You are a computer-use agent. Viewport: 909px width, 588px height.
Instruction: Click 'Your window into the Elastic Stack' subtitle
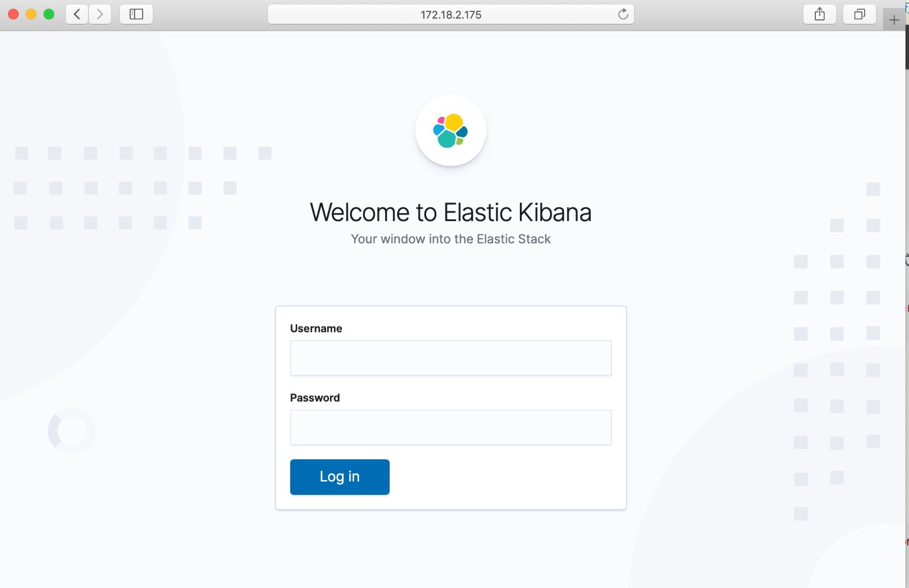(451, 239)
